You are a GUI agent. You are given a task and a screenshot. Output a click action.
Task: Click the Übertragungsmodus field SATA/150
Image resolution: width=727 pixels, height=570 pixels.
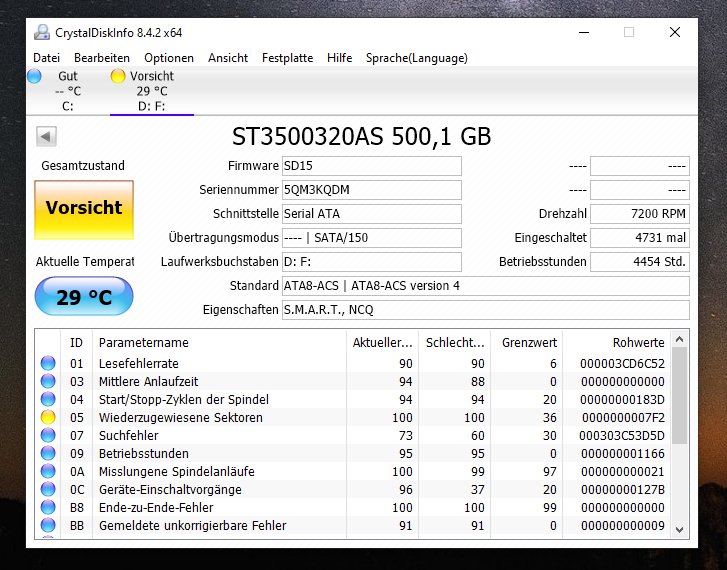pyautogui.click(x=372, y=238)
